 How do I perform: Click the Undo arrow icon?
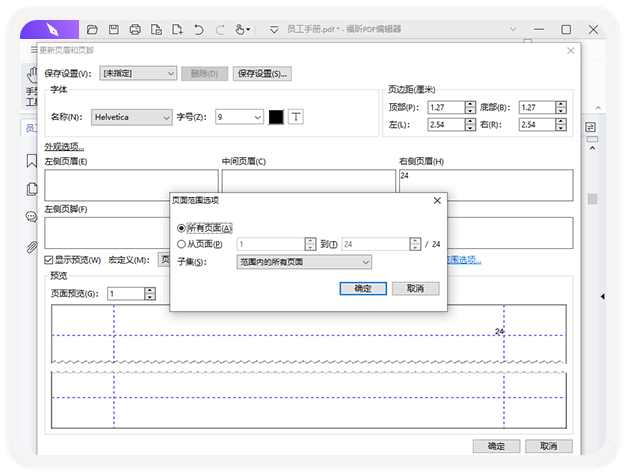(198, 30)
